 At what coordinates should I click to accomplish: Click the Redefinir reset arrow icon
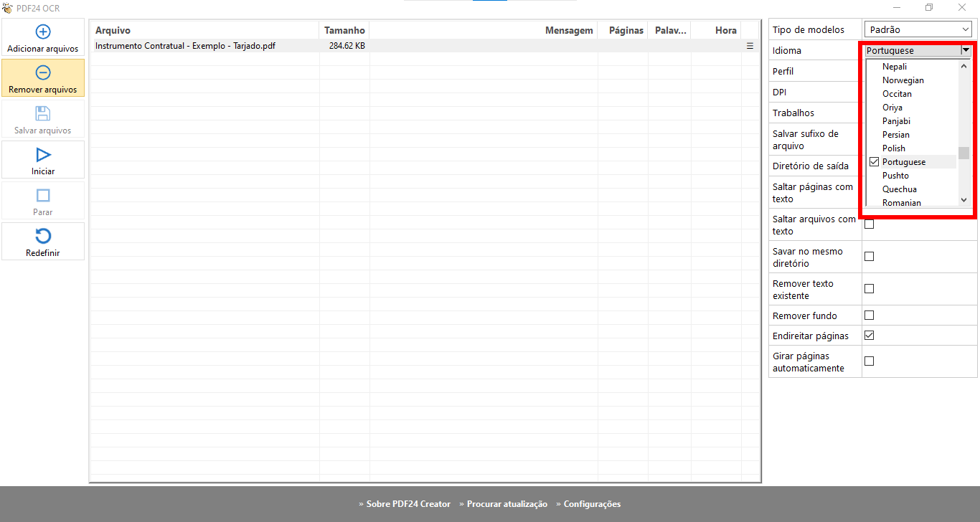[43, 236]
